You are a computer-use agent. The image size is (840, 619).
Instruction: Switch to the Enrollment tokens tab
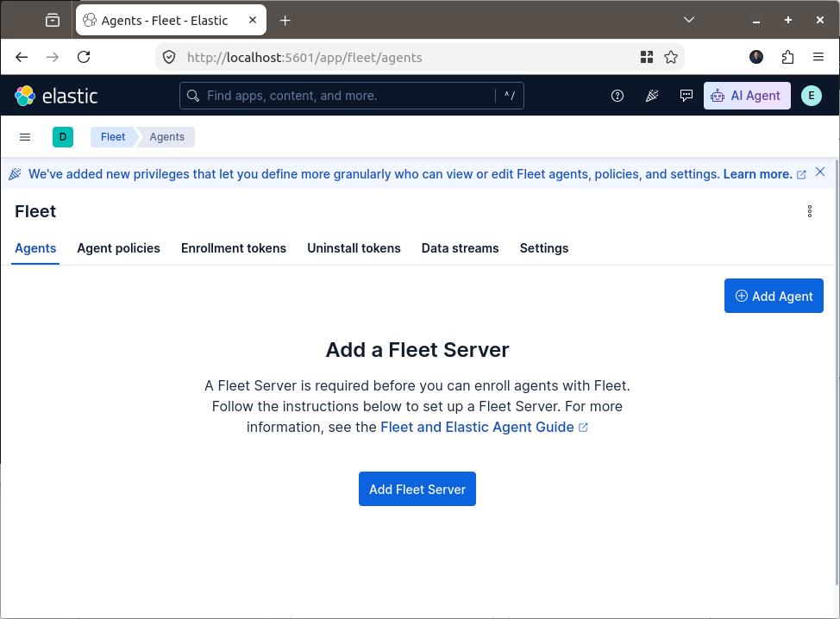pyautogui.click(x=234, y=248)
